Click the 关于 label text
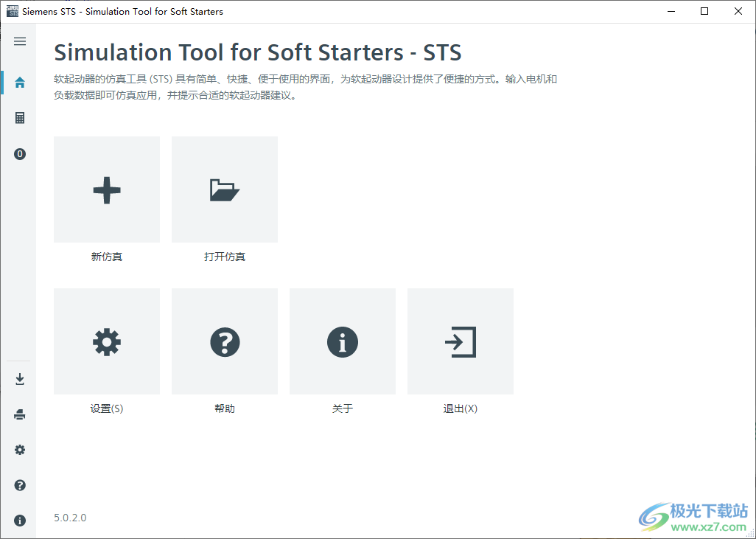 (343, 408)
